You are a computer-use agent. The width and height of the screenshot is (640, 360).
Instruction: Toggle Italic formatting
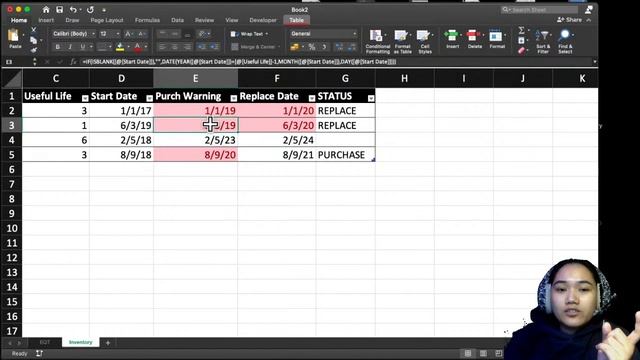coord(70,47)
